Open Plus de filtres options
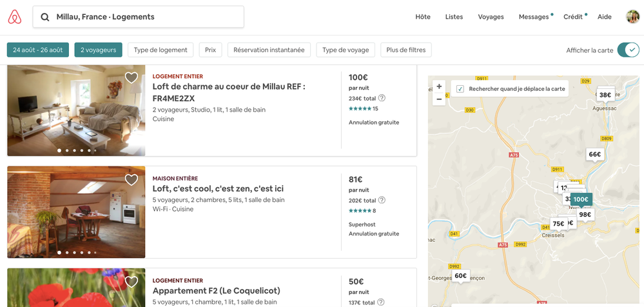Image resolution: width=644 pixels, height=307 pixels. 406,50
